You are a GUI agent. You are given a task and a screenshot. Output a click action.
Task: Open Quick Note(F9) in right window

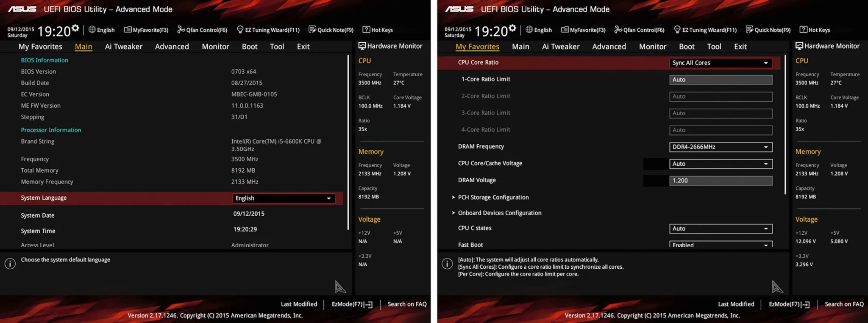(768, 30)
